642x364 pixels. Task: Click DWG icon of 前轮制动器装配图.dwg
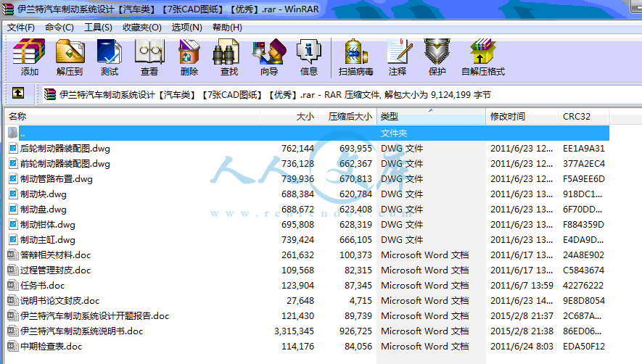[13, 163]
